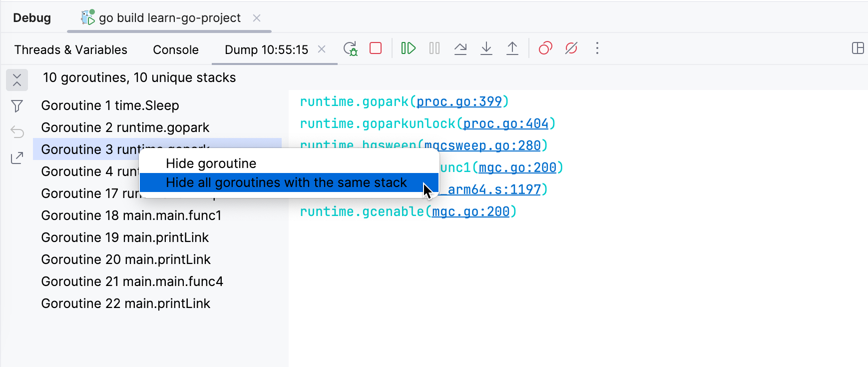Click the export dump icon

[17, 158]
